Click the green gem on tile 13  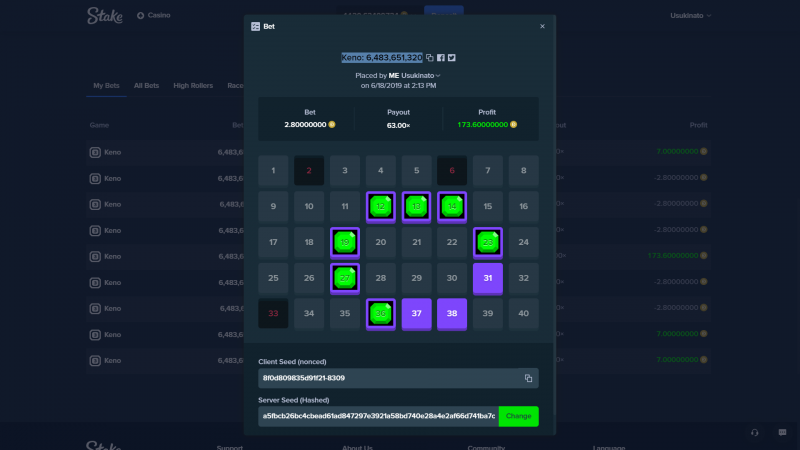(x=416, y=207)
